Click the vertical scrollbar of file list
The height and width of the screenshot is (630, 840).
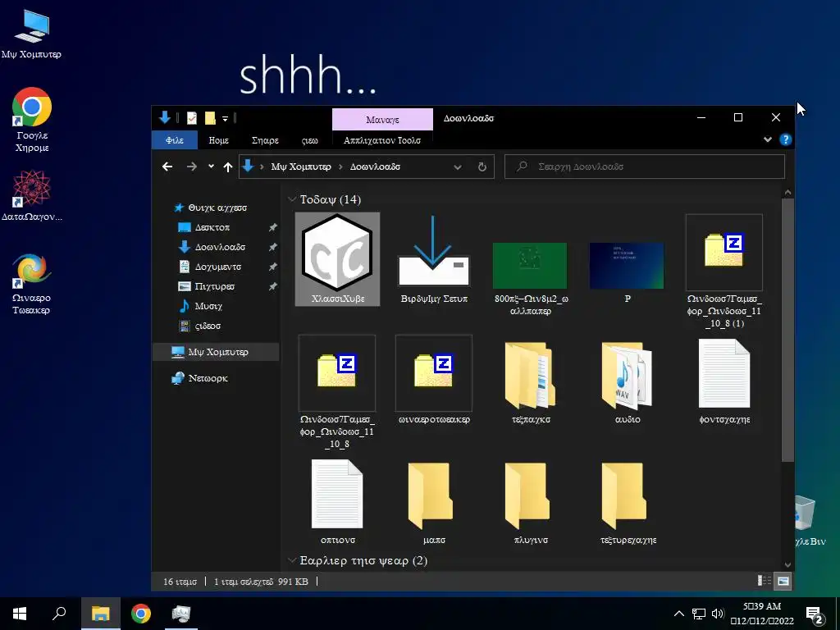tap(787, 330)
